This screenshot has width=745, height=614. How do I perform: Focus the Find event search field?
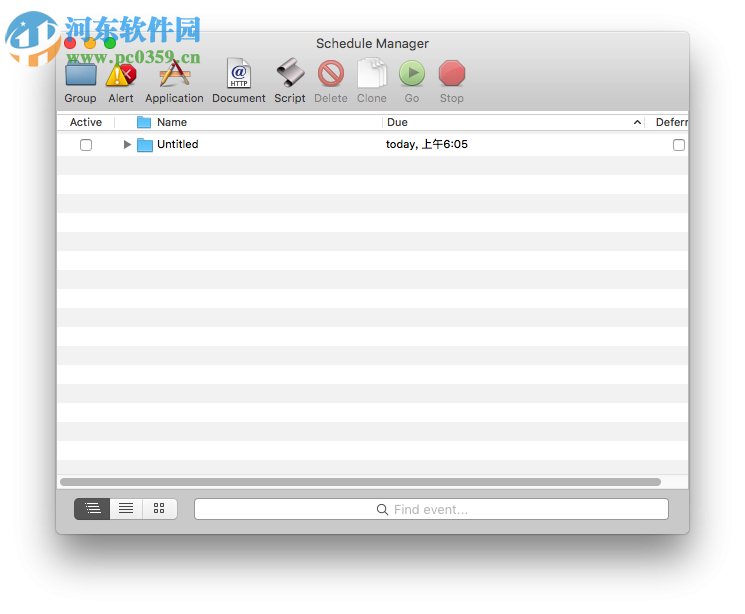coord(431,509)
